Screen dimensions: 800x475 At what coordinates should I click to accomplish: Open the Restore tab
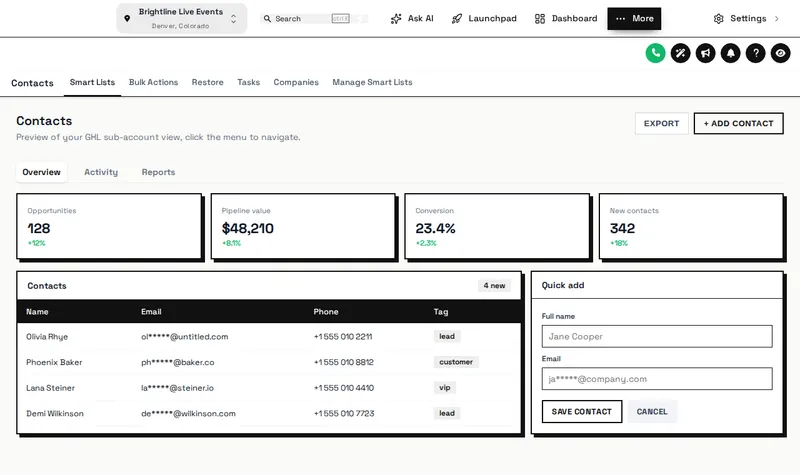click(x=208, y=82)
